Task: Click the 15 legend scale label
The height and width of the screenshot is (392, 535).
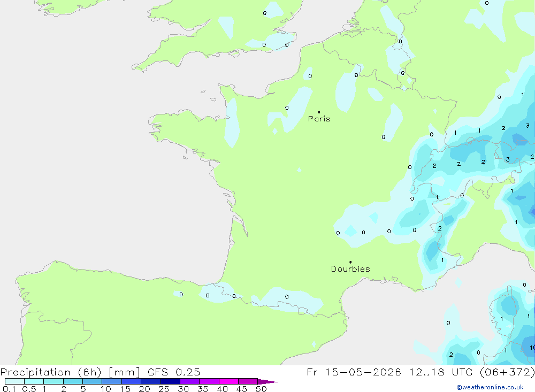Action: pyautogui.click(x=125, y=389)
